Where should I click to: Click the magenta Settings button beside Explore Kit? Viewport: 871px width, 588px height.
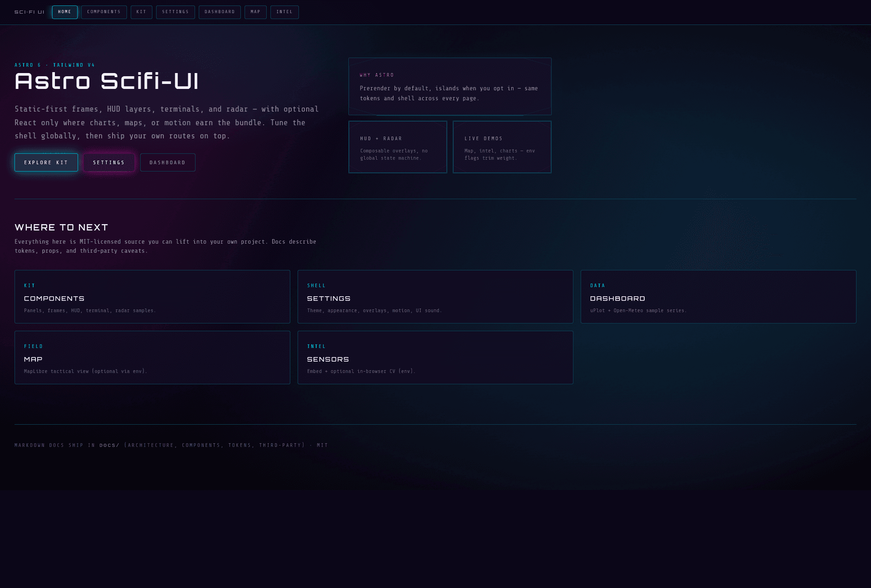109,162
